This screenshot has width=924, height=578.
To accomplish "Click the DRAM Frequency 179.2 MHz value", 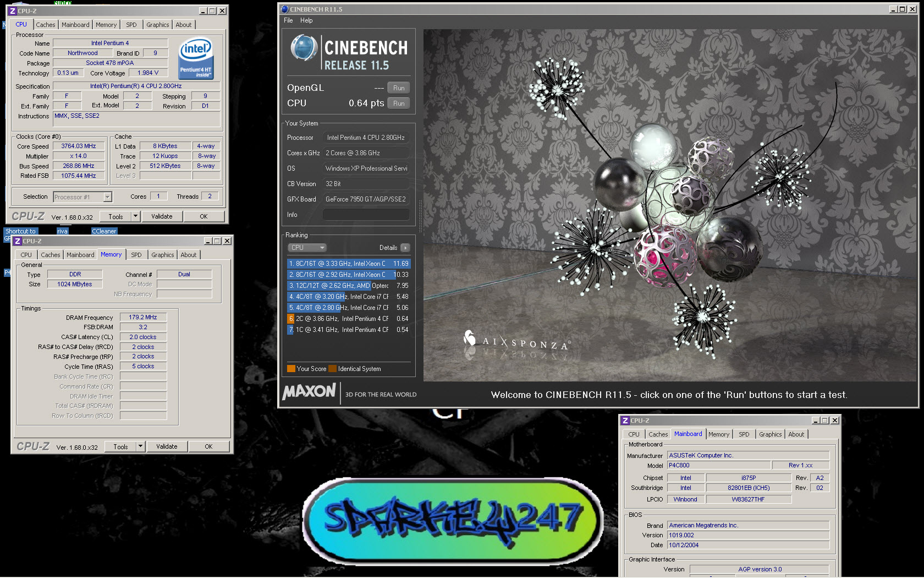I will [143, 318].
